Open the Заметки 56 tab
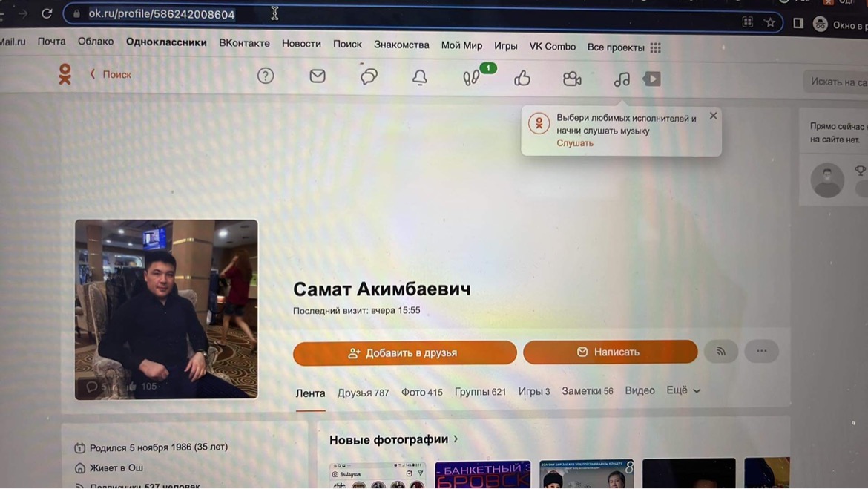868x489 pixels. [x=588, y=391]
